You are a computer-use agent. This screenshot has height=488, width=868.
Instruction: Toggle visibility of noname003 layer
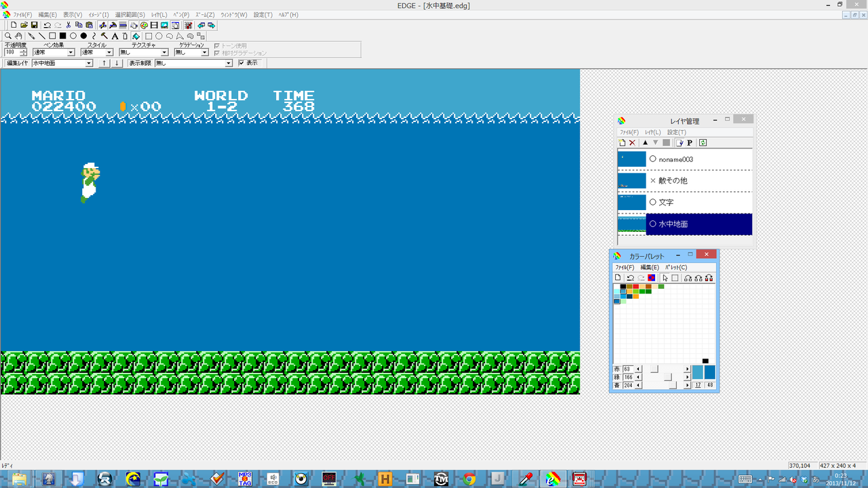click(652, 159)
